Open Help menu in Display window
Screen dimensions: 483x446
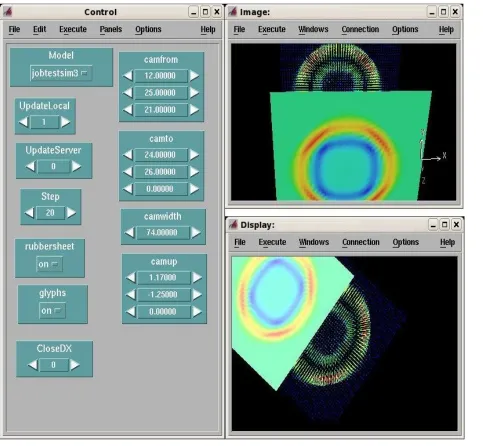(x=447, y=242)
